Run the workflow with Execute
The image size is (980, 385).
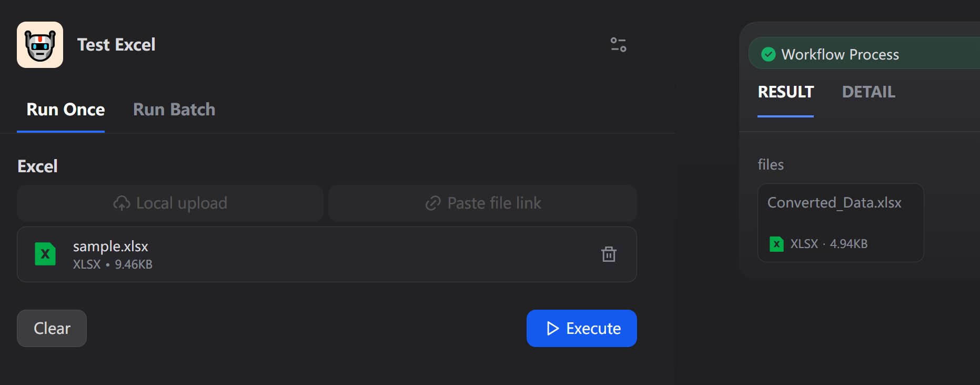point(581,329)
